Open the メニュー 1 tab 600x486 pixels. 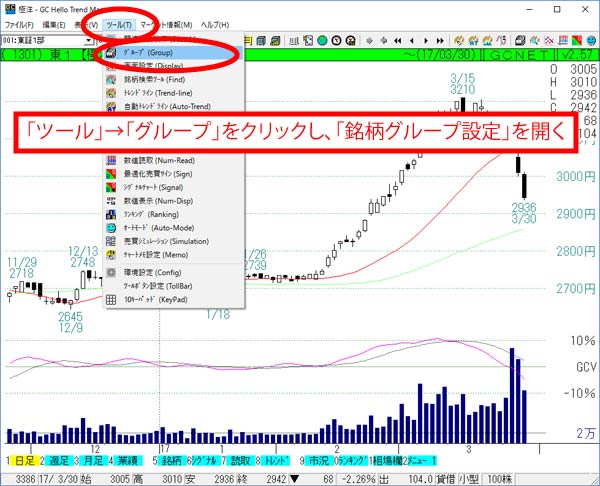click(x=422, y=461)
